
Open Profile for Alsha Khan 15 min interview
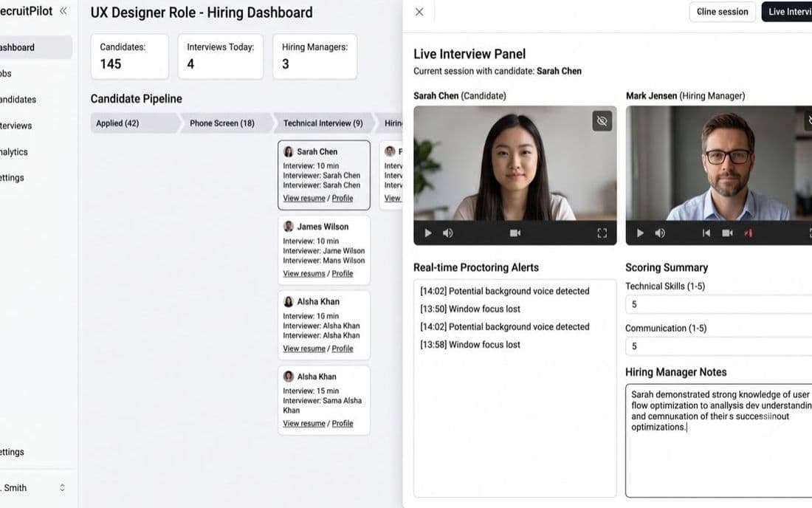coord(343,424)
